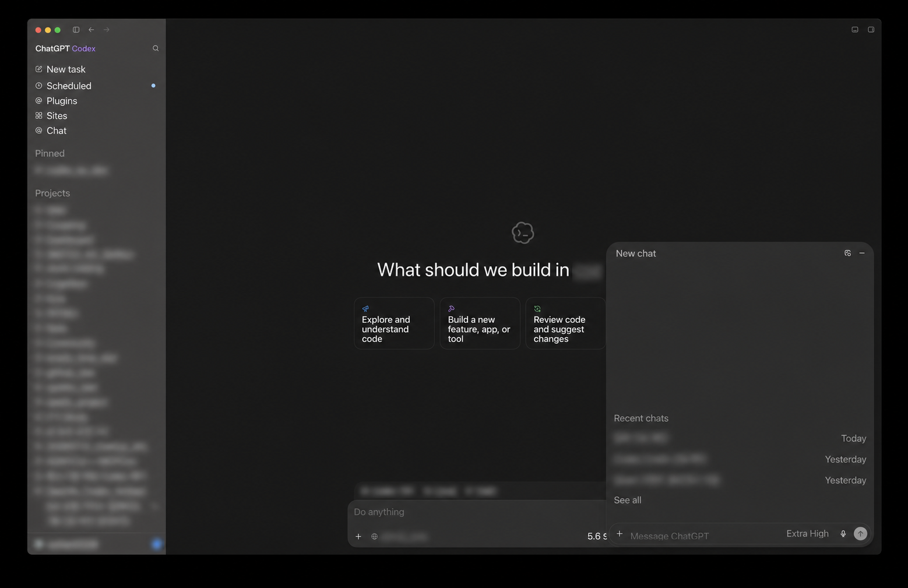Toggle the bottom panel icon at top right
This screenshot has height=588, width=908.
tap(855, 30)
